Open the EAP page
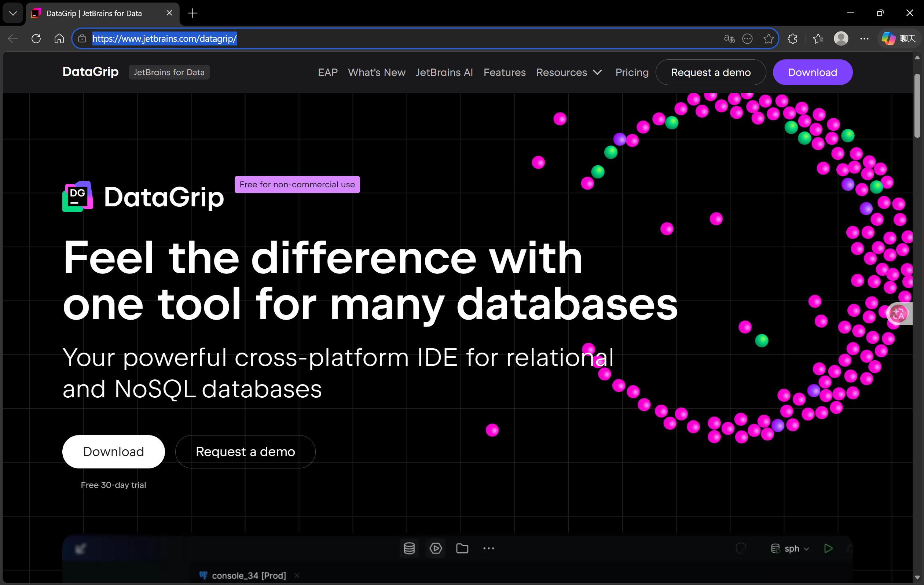924x585 pixels. [x=328, y=72]
